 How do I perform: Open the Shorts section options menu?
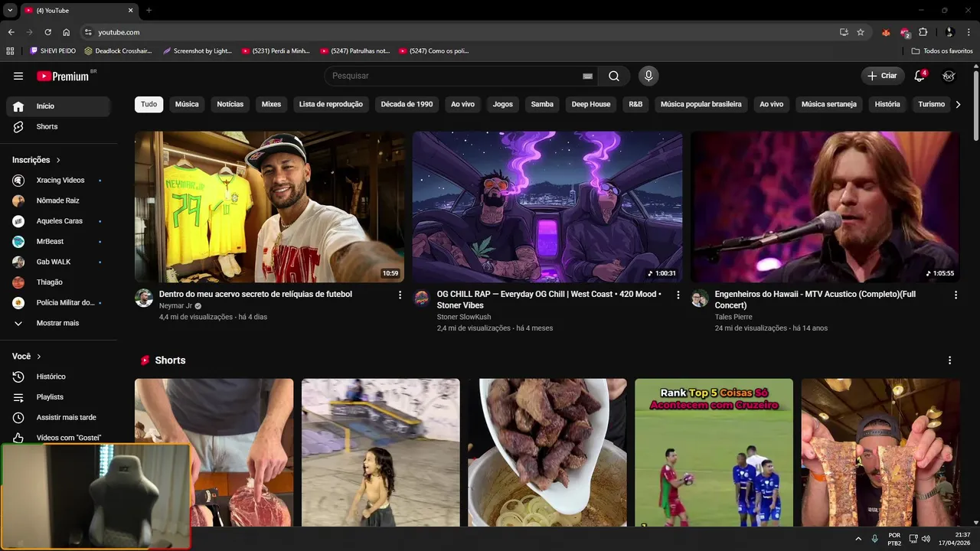950,360
